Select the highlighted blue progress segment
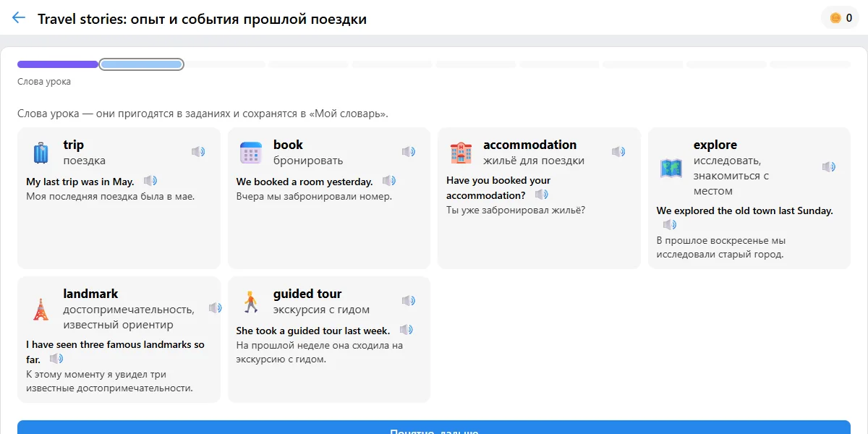 [141, 64]
